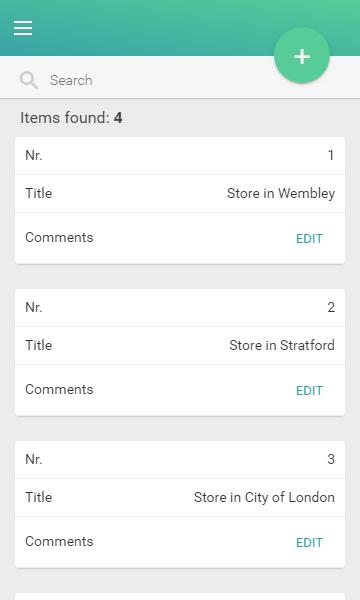Open the Comments row of item 2
Screen dimensions: 360x600
point(180,390)
